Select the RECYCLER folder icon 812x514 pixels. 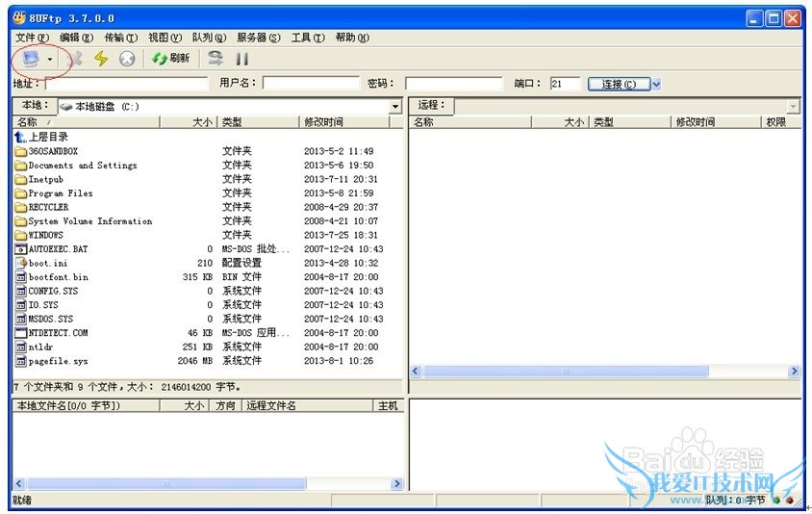21,207
